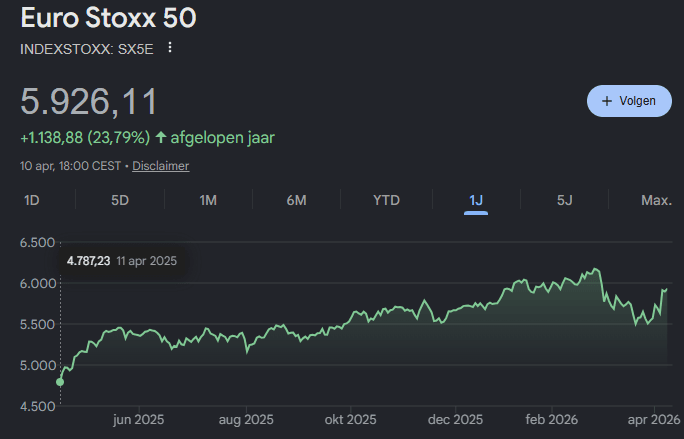Click the green start data point dot
The height and width of the screenshot is (439, 684).
coord(60,382)
